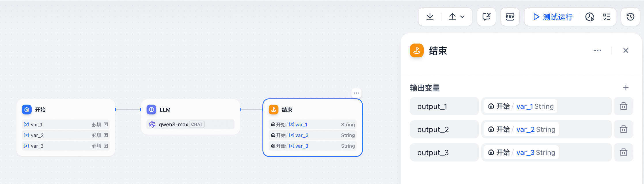Screen dimensions: 644x184
Task: Edit the output_2 name field
Action: 444,129
